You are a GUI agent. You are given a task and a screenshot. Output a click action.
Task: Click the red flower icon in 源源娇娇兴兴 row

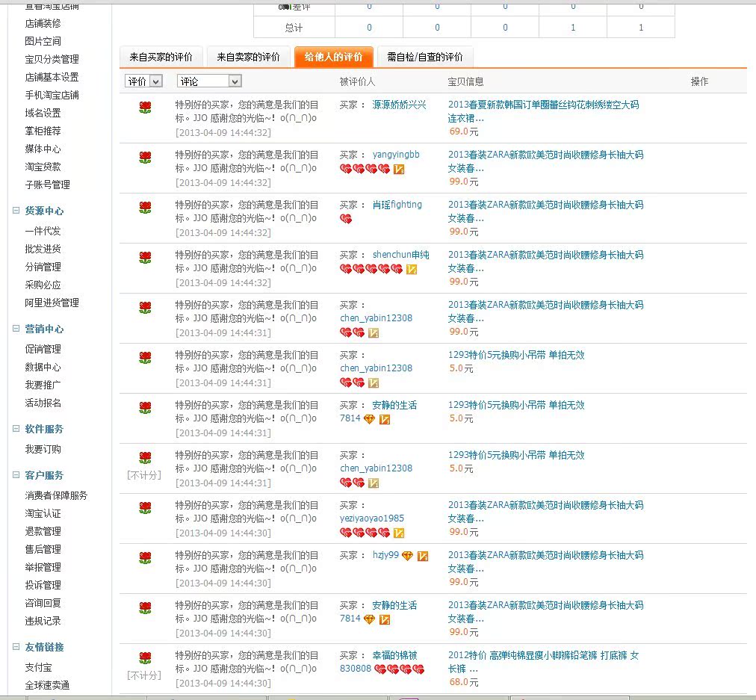(x=145, y=107)
